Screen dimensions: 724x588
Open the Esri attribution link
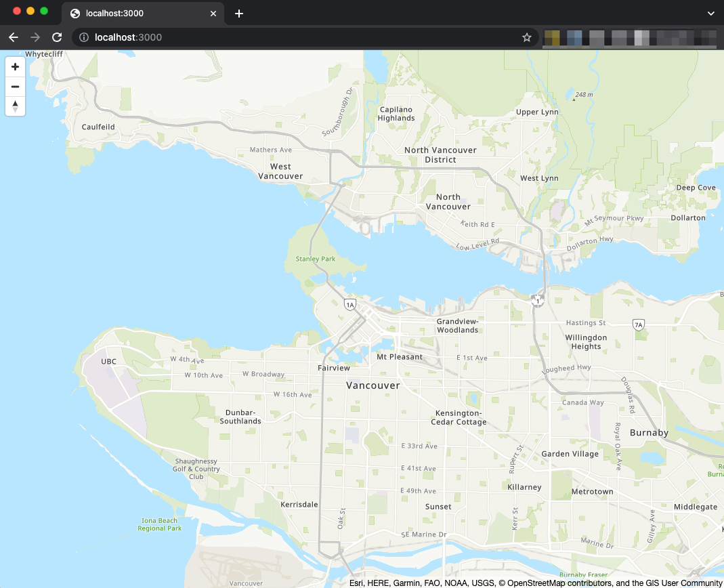pos(355,582)
